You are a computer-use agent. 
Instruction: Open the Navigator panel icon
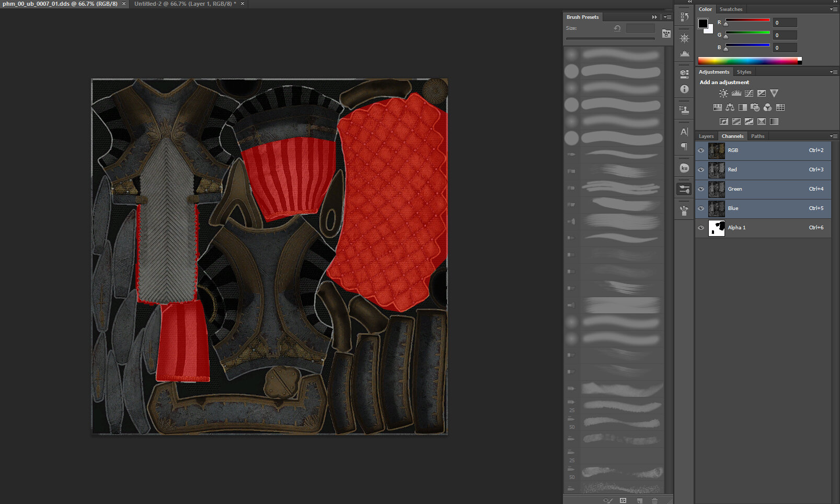[x=684, y=38]
